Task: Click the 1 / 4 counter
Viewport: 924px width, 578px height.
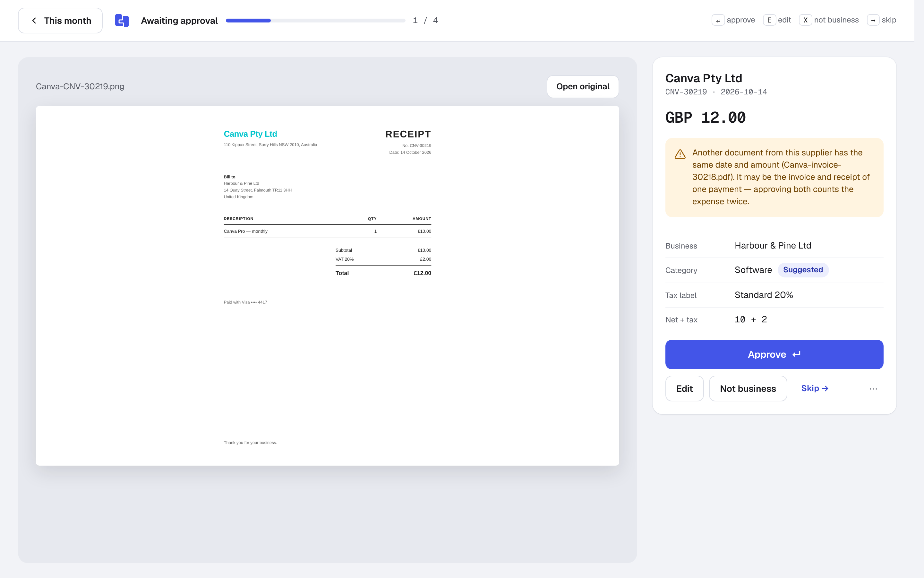Action: click(x=425, y=20)
